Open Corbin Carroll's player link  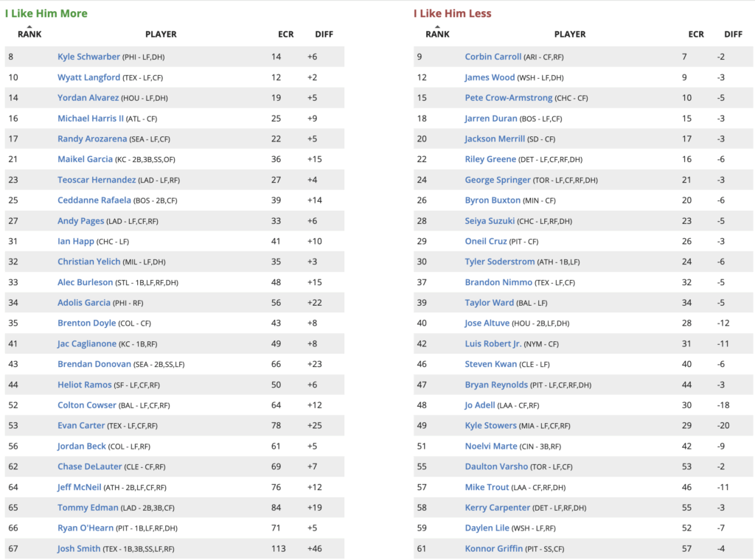tap(493, 57)
